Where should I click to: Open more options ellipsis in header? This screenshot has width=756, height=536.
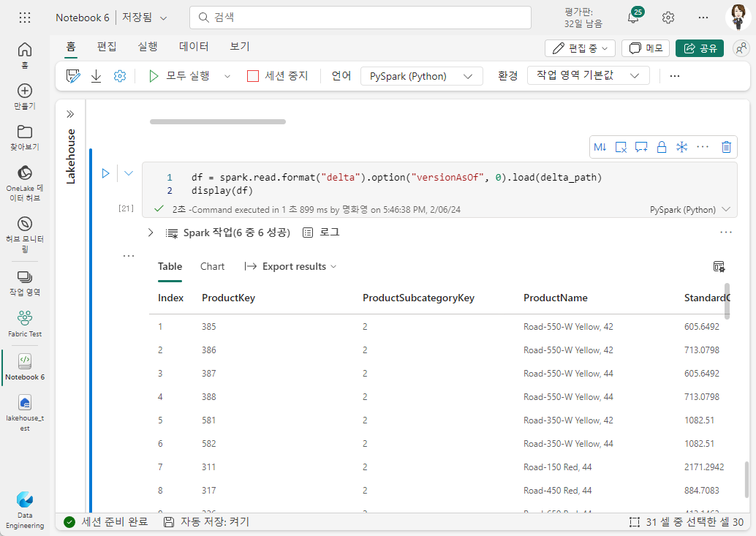[703, 18]
